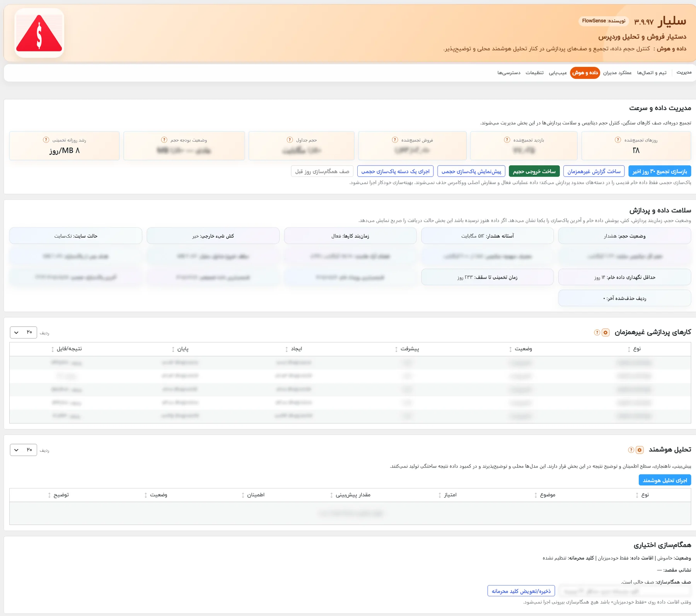Click the وضعیت حجم: هشدار status card
Screen dimensions: 696x616
coord(624,236)
